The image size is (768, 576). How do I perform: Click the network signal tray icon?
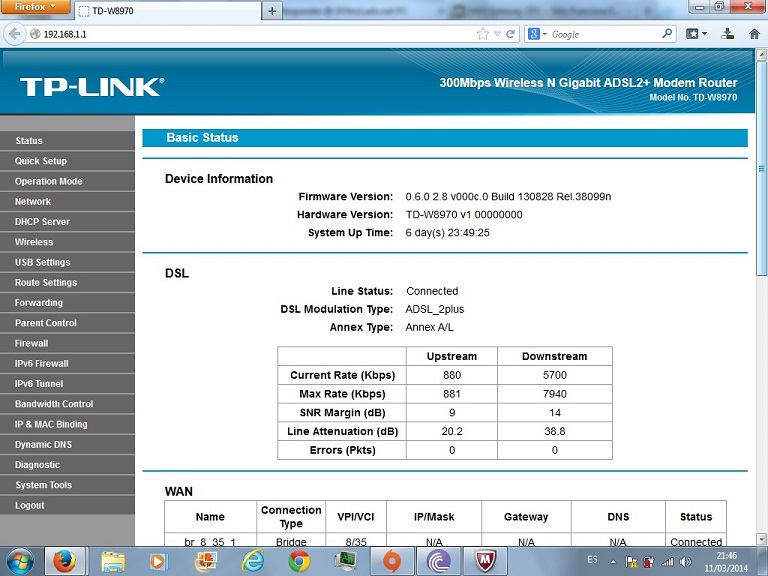667,562
